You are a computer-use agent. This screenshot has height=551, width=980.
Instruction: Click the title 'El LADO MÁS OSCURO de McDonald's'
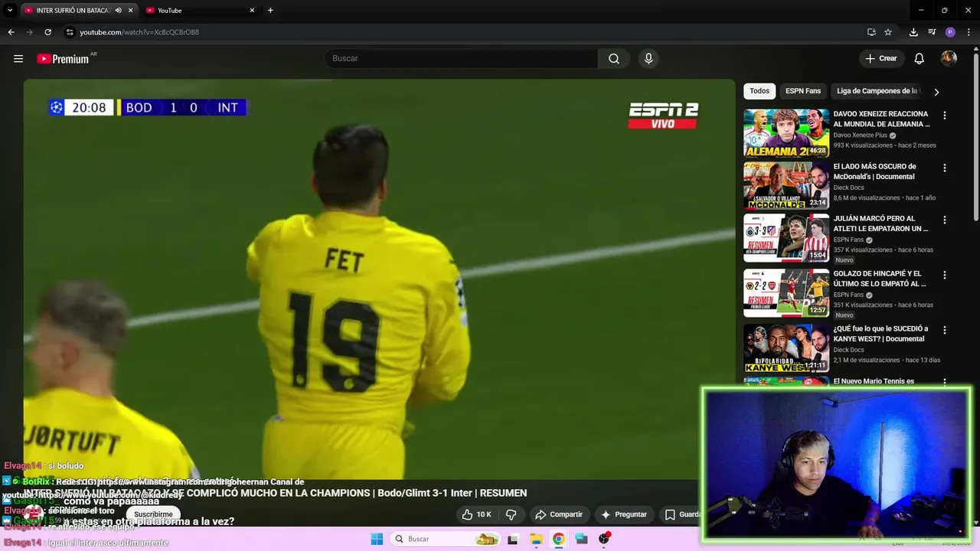point(874,171)
